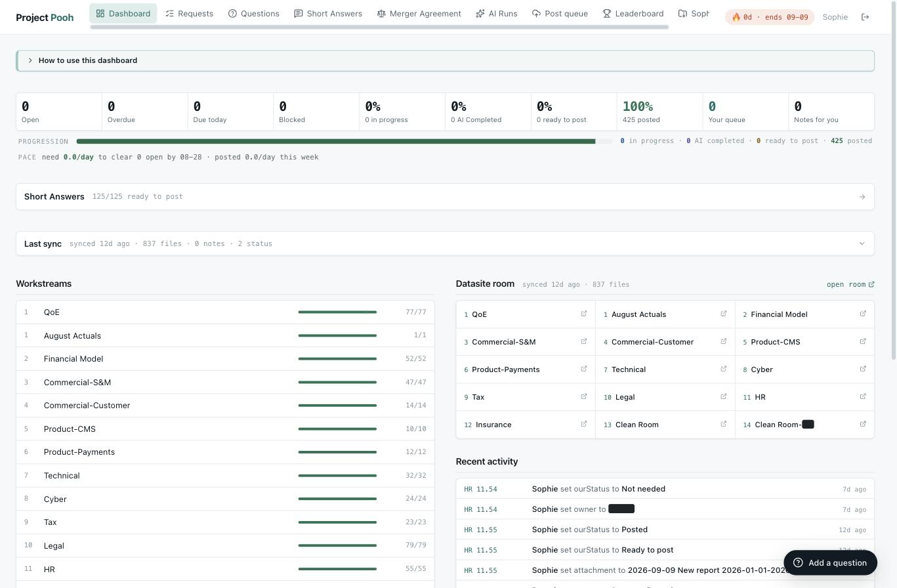Screen dimensions: 897x588
Task: Open external link icon for August Actuals room
Action: tap(723, 314)
